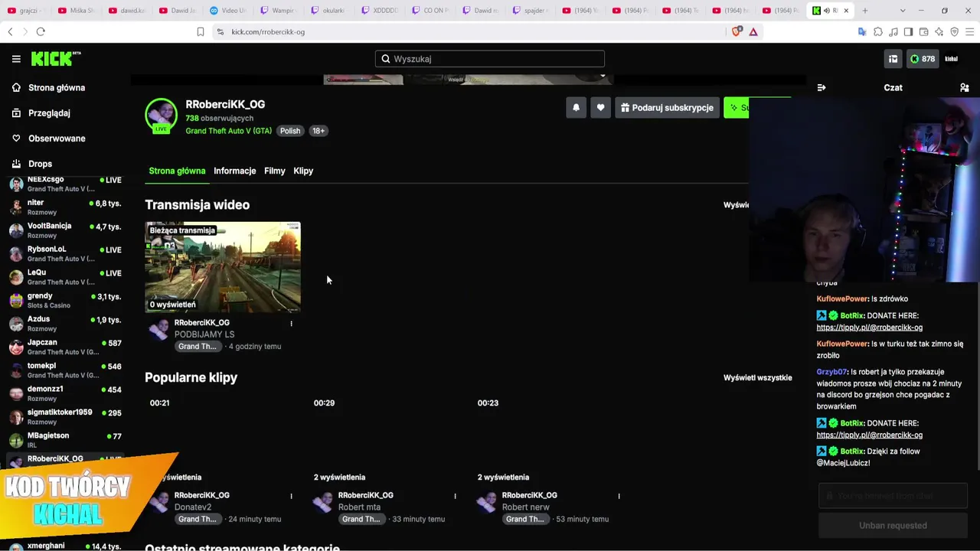The image size is (980, 551).
Task: Open the hamburger sidebar menu
Action: pos(16,59)
